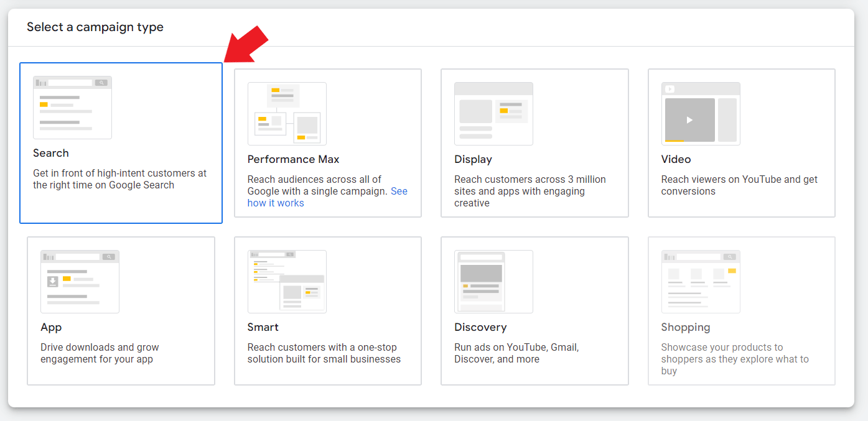Click the App campaign download illustration
Viewport: 868px width, 421px height.
coord(80,282)
